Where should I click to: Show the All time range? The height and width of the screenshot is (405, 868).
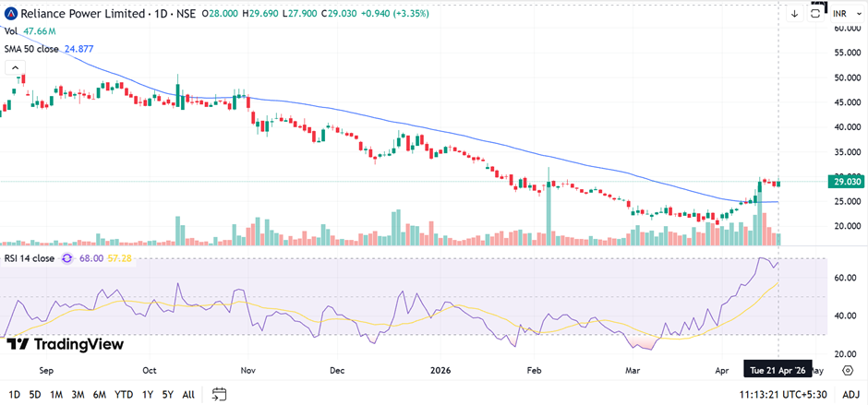[x=187, y=394]
